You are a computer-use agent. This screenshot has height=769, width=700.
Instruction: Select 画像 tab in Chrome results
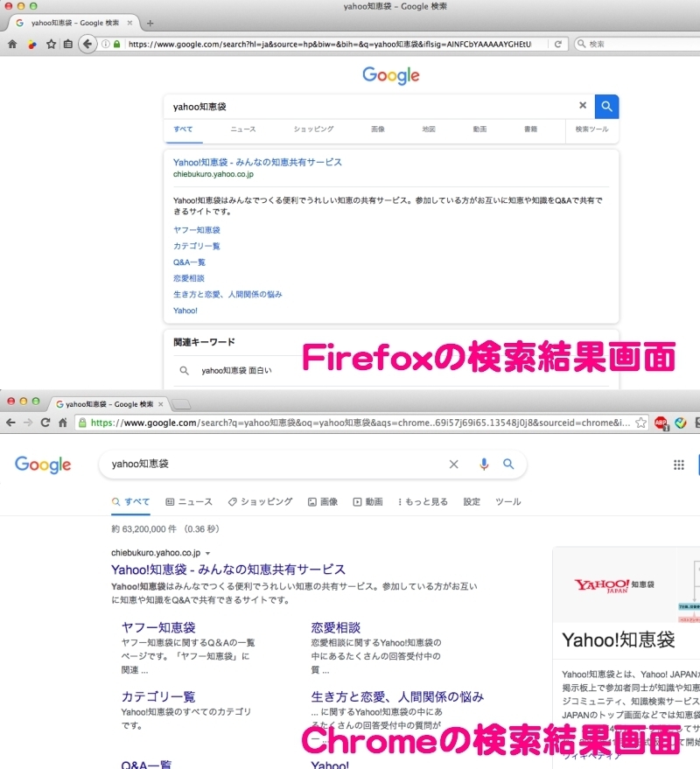coord(323,501)
